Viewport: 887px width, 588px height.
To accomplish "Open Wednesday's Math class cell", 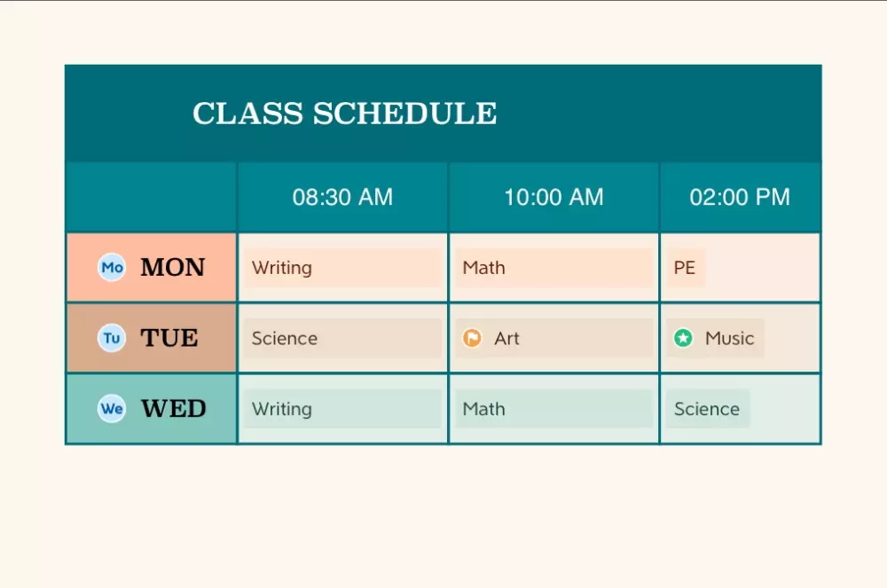I will click(553, 410).
